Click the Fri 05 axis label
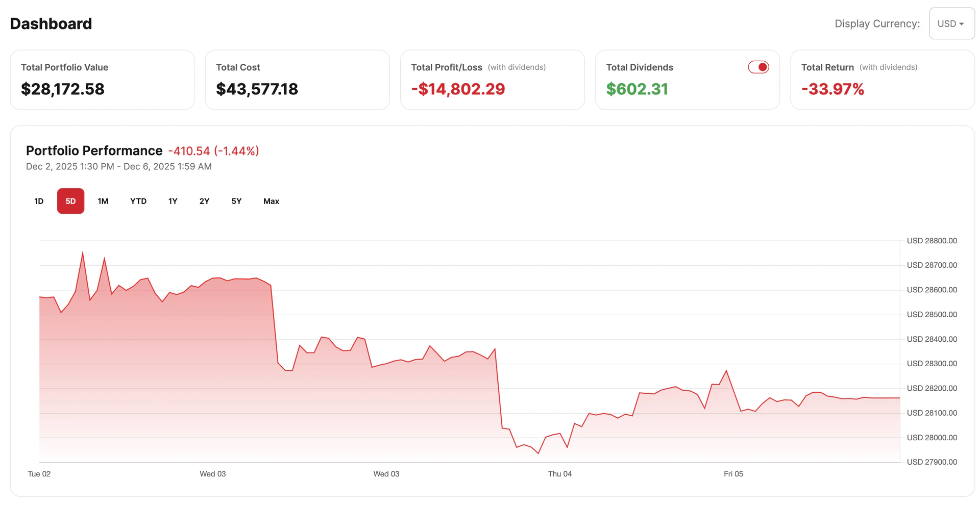 [733, 474]
